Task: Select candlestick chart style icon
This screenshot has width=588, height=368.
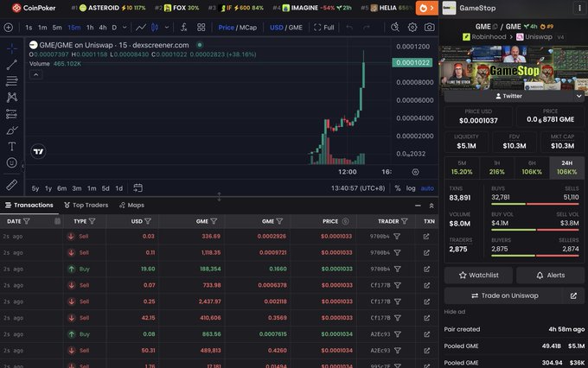Action: coord(155,28)
